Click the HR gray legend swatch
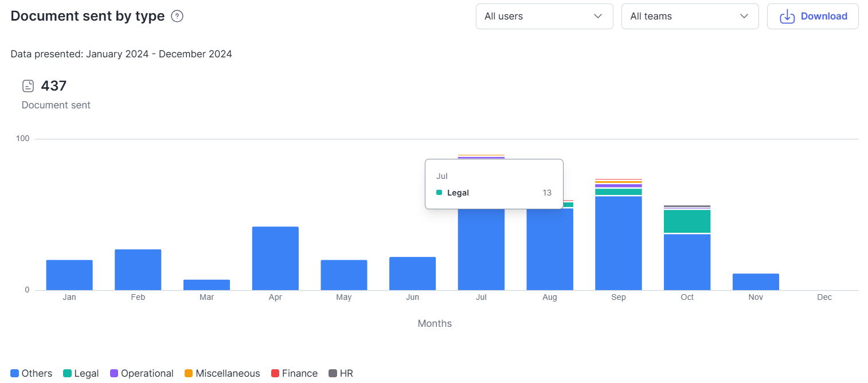Screen dimensions: 868x383 coord(333,373)
